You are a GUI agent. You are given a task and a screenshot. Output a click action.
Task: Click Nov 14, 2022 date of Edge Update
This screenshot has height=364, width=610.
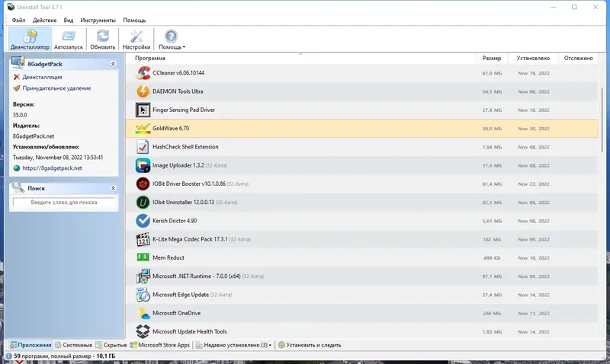(534, 295)
